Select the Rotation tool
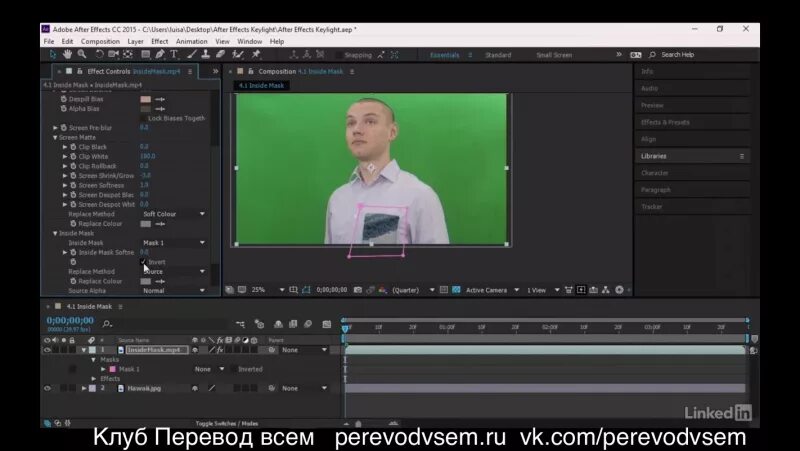The height and width of the screenshot is (451, 800). pos(99,54)
